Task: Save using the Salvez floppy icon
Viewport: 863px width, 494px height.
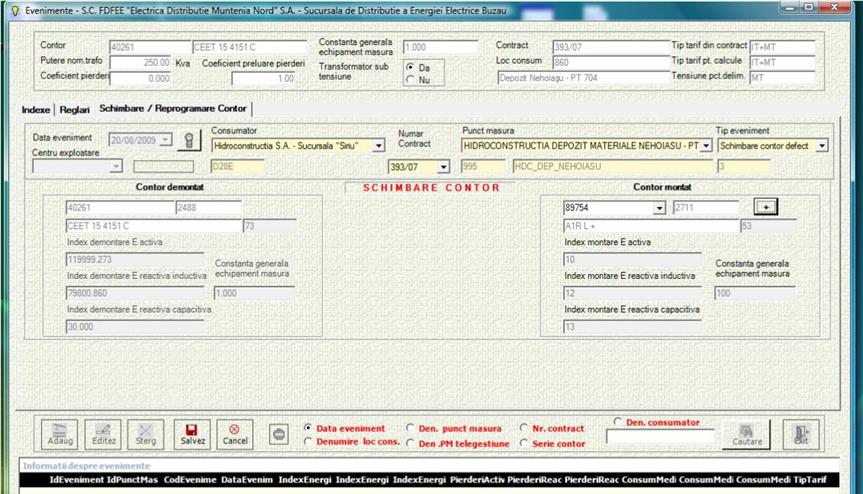Action: [192, 433]
